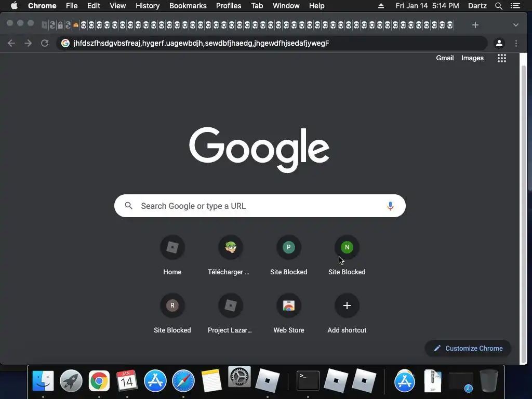Switch to the tab with the lock icon
The image size is (532, 399).
(60, 25)
